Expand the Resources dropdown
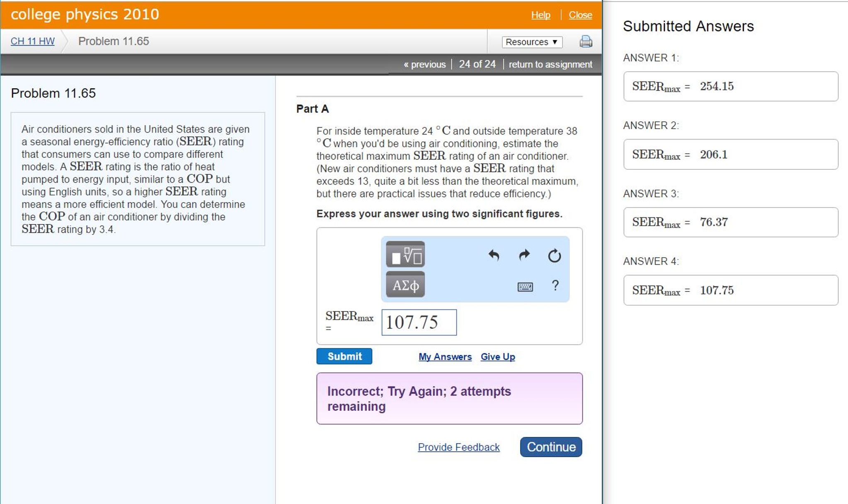The image size is (848, 504). pyautogui.click(x=532, y=42)
